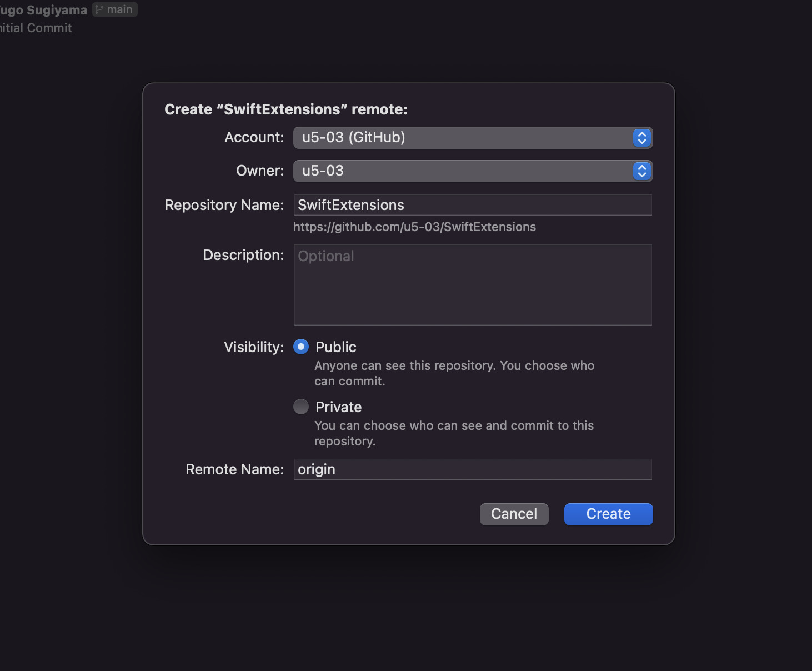
Task: Click the Owner selector chevron control
Action: (x=641, y=171)
